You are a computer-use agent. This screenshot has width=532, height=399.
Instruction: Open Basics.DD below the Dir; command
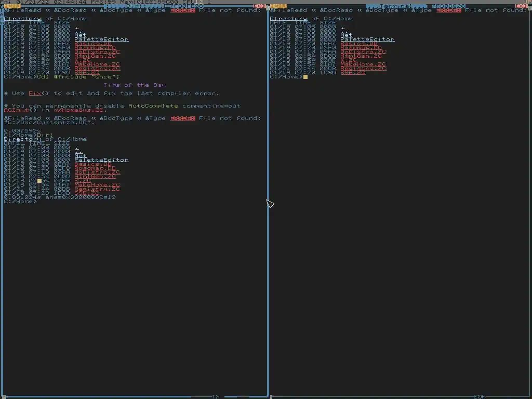click(94, 164)
